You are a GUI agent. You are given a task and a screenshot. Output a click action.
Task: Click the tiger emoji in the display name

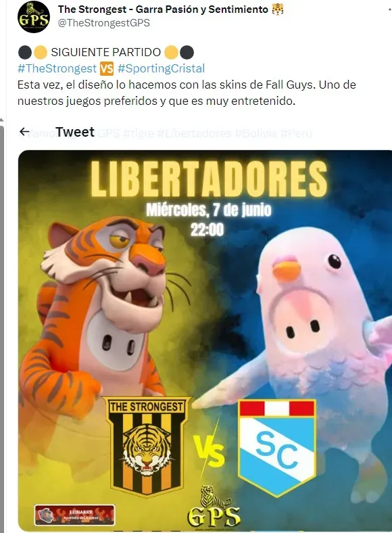point(278,9)
